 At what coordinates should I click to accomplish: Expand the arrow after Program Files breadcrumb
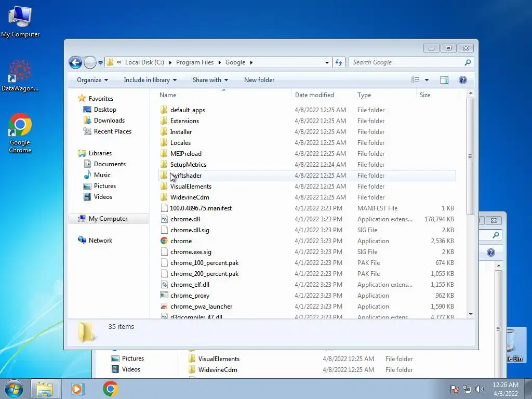220,62
